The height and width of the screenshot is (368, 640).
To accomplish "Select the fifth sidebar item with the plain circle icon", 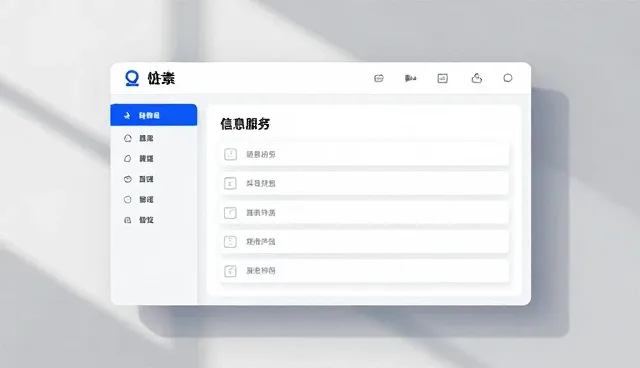I will pos(139,200).
